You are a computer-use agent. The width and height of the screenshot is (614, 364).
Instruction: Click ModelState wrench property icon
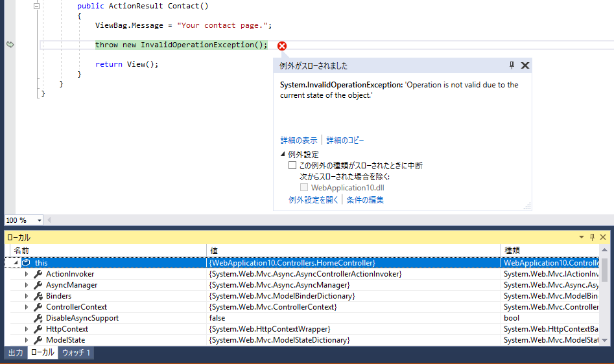pyautogui.click(x=38, y=340)
